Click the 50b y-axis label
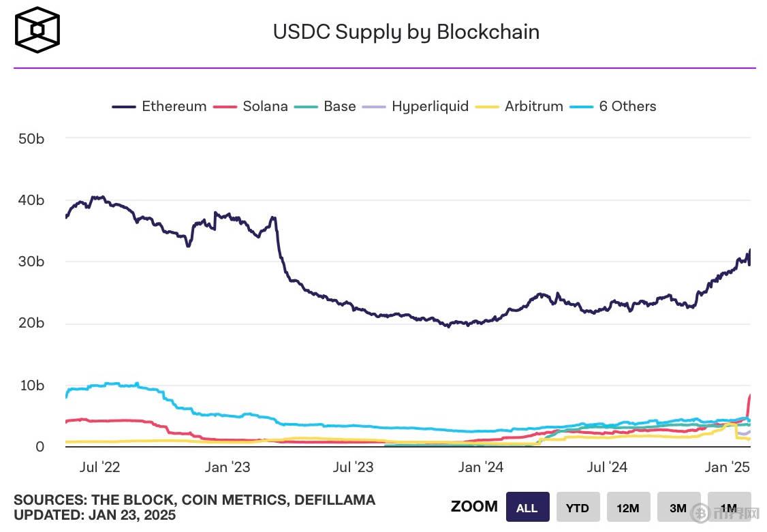 tap(31, 138)
